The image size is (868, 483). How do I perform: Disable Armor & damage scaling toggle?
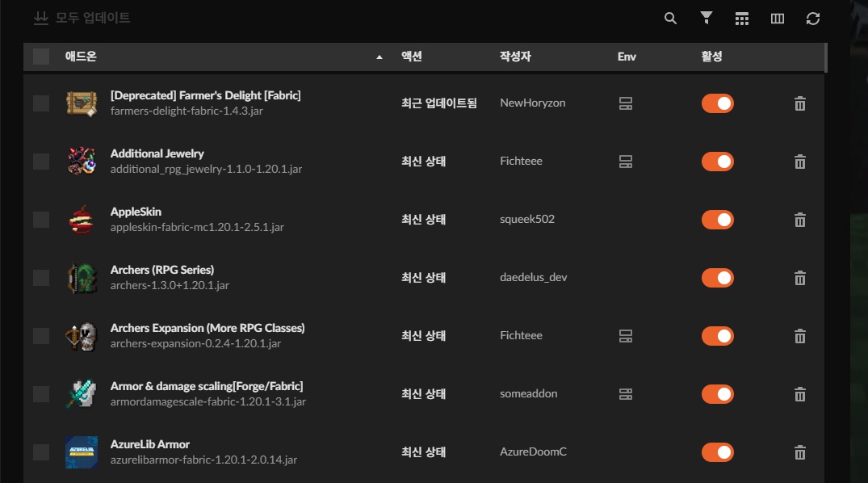click(718, 394)
